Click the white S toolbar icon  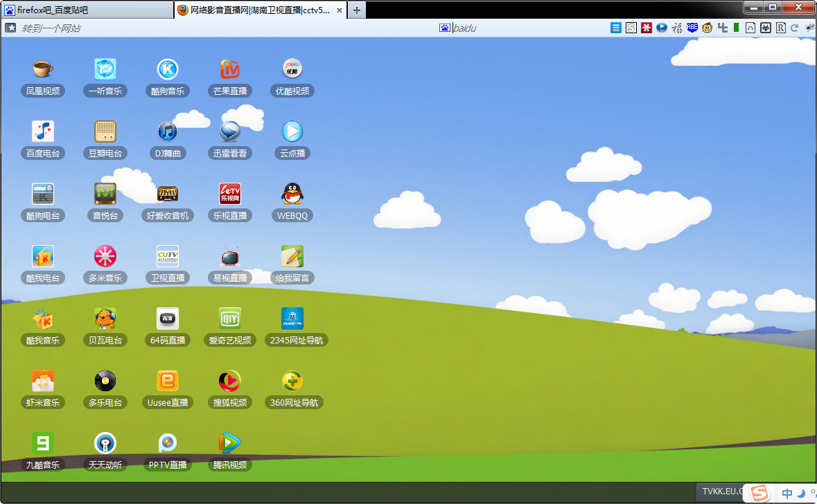631,28
